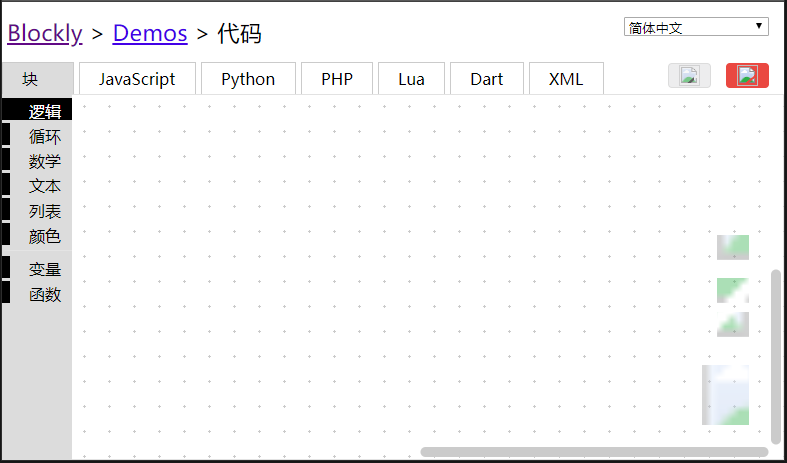This screenshot has width=787, height=463.
Task: Select the Lua tab
Action: tap(412, 79)
